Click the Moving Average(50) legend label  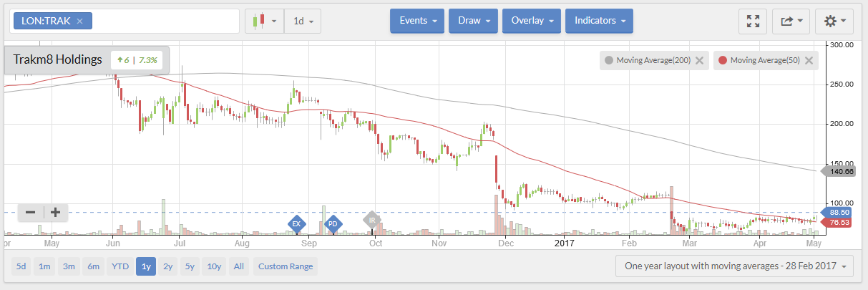pos(766,61)
